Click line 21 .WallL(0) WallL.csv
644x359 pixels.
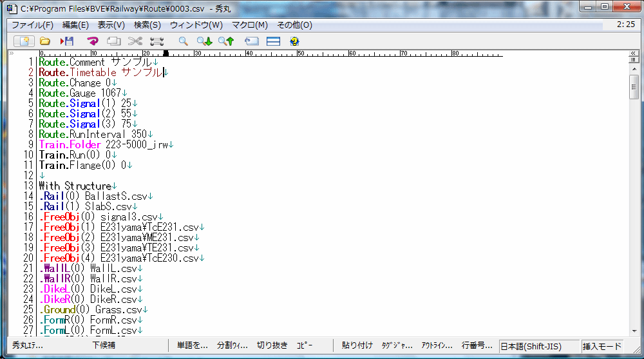[x=88, y=268]
